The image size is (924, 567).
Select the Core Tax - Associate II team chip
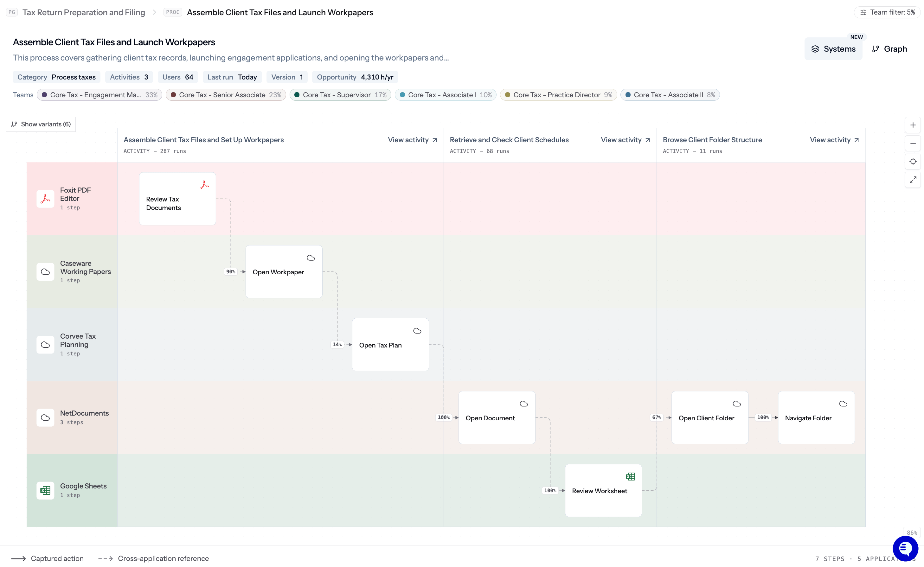click(670, 95)
